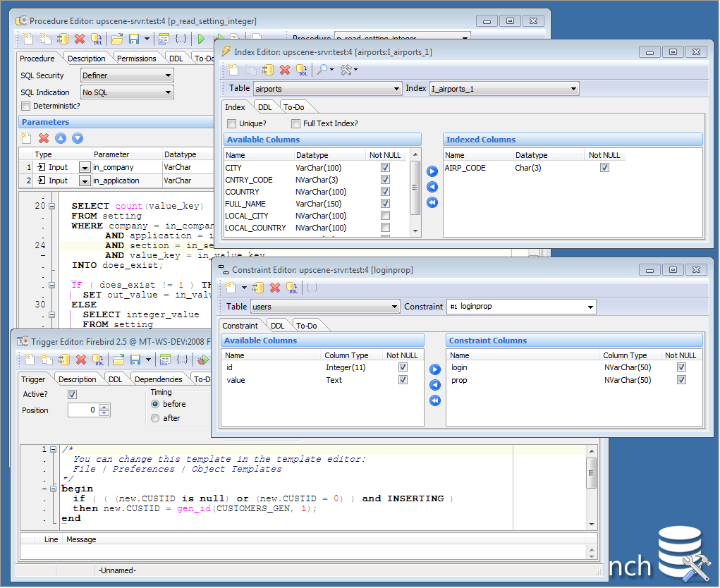Switch to Permissions tab in Procedure Editor

(136, 59)
